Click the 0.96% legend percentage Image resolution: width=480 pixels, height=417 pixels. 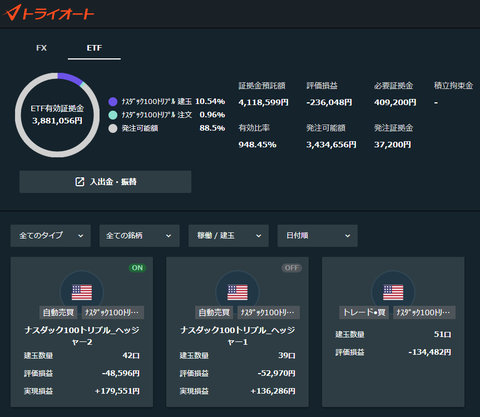[x=212, y=115]
